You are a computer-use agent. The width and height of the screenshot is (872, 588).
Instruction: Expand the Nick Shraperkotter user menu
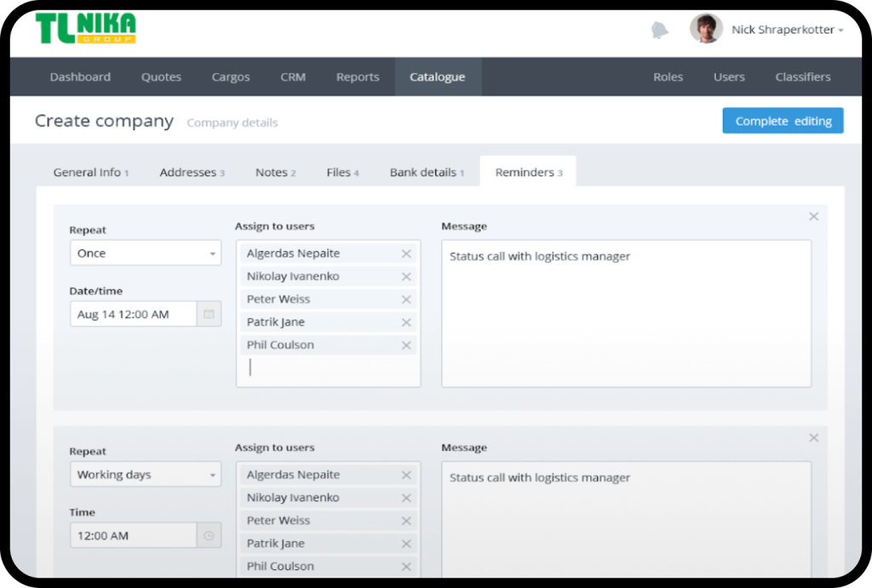[x=785, y=28]
